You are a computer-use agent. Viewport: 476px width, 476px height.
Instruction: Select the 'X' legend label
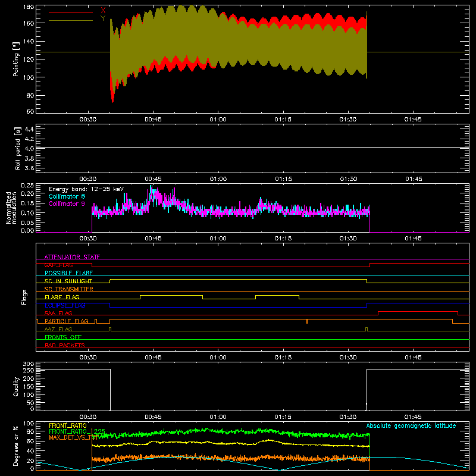coord(103,11)
